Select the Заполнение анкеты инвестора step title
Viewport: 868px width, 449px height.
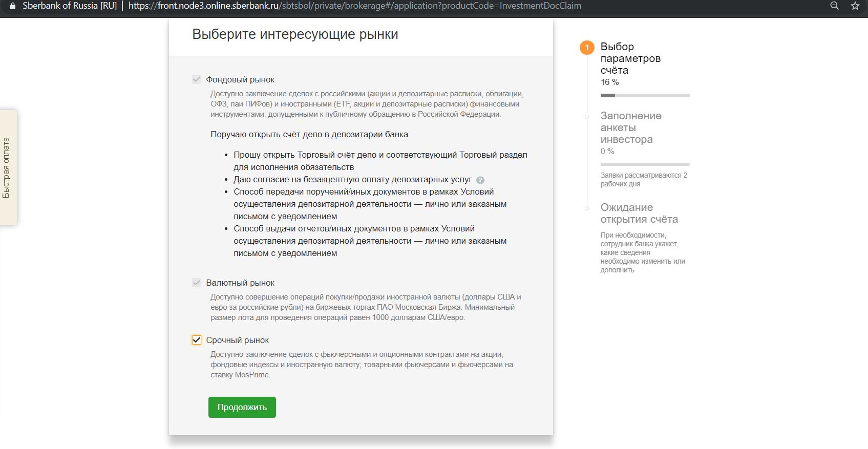coord(630,127)
